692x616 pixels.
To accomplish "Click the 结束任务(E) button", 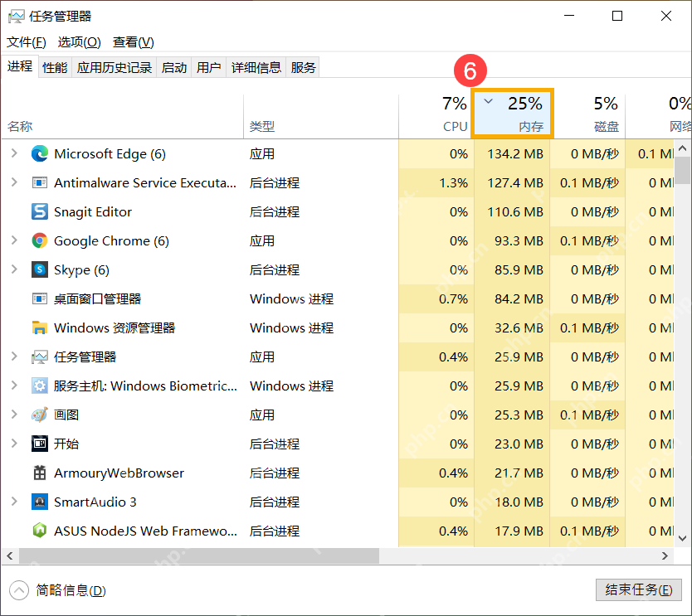I will (x=639, y=589).
